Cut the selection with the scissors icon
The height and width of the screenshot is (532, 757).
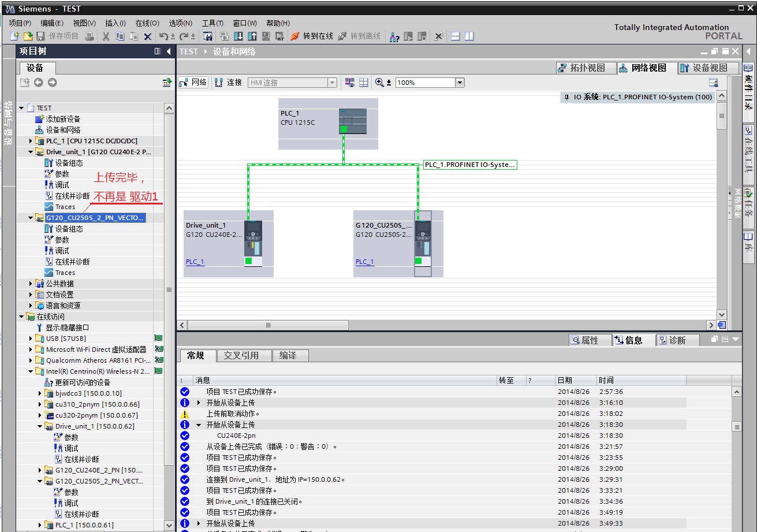(x=106, y=36)
